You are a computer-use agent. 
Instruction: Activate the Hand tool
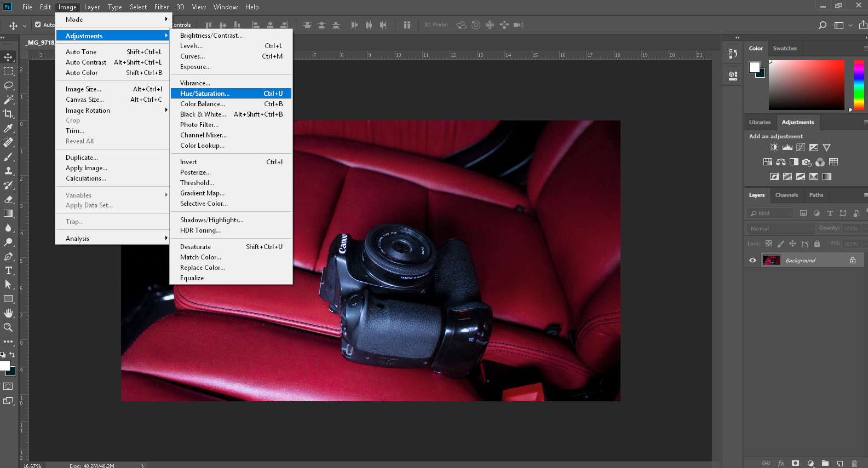click(8, 313)
